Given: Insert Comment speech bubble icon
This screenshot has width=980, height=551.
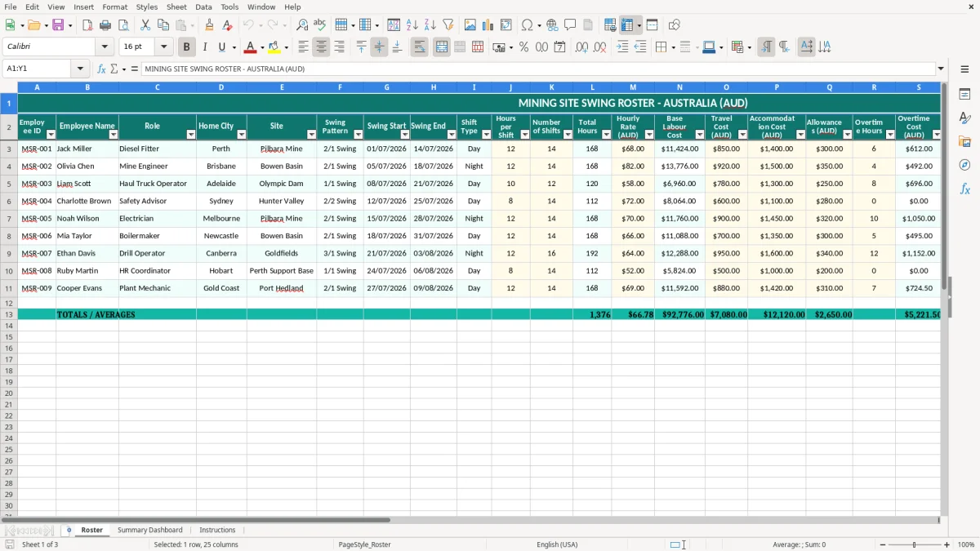Looking at the screenshot, I should tap(571, 25).
